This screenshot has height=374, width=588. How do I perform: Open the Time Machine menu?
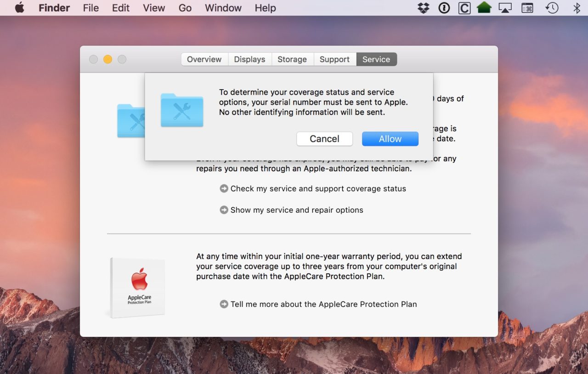pyautogui.click(x=552, y=8)
